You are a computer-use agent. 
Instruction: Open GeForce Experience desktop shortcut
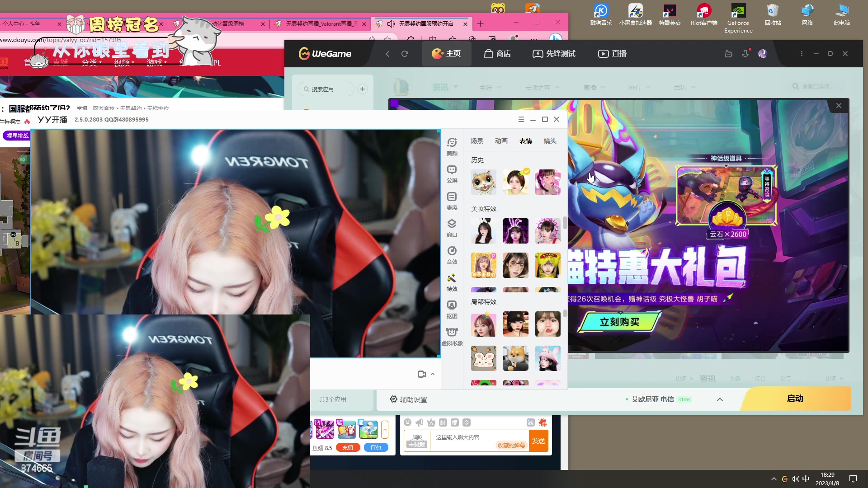click(738, 19)
